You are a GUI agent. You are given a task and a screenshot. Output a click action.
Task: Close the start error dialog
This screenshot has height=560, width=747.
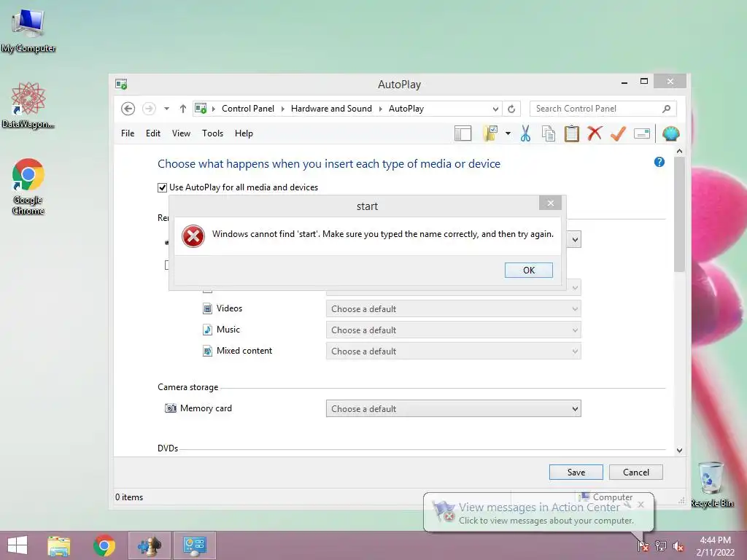[x=551, y=203]
